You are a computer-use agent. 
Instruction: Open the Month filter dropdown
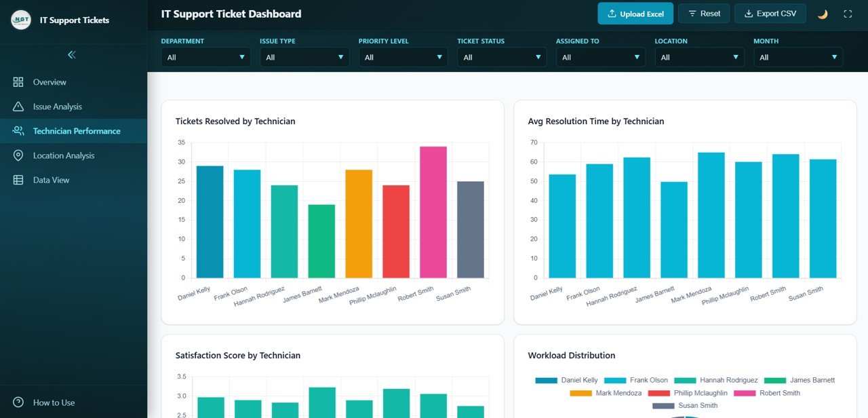coord(797,58)
